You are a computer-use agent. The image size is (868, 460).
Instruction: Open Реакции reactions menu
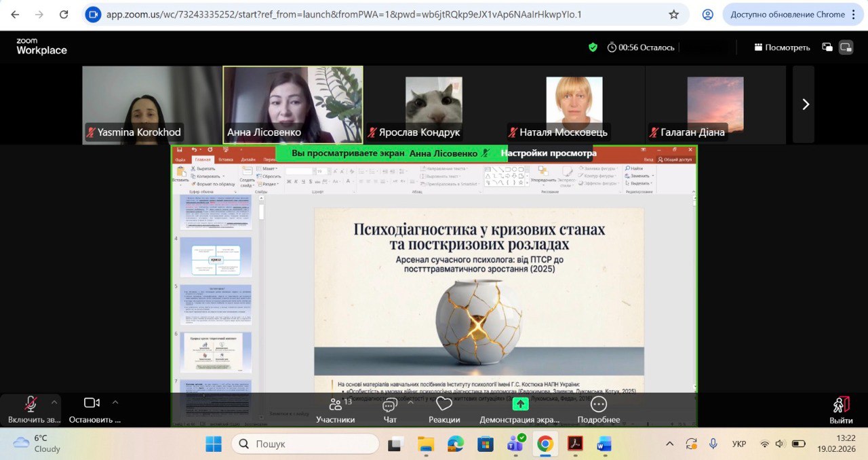[x=444, y=410]
